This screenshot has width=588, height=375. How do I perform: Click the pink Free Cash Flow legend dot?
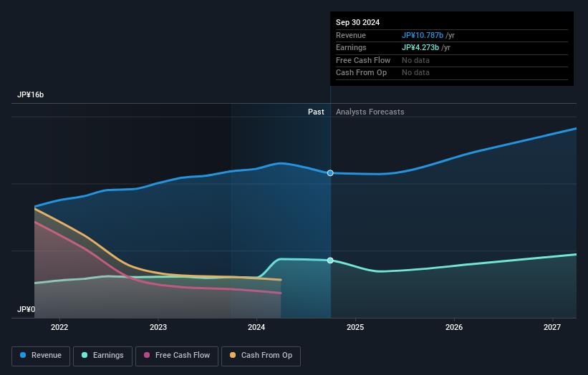coord(147,355)
